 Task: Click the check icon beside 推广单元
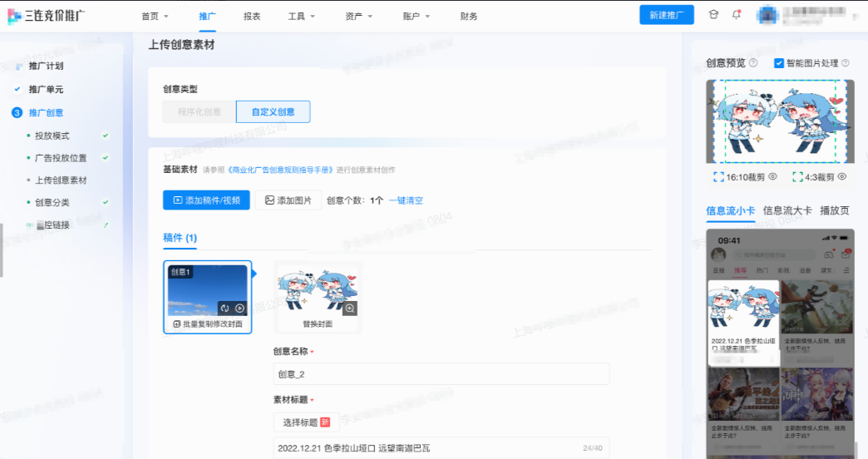coord(17,89)
